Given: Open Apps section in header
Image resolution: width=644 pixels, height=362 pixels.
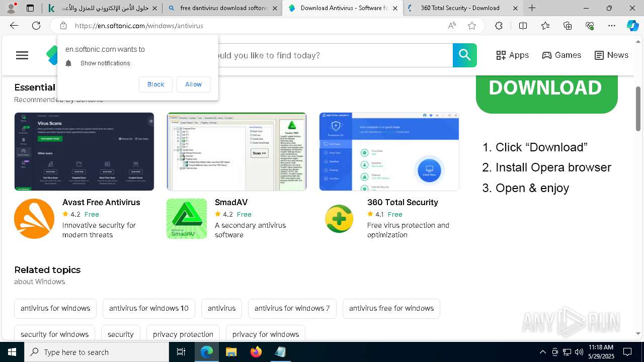Looking at the screenshot, I should [512, 55].
